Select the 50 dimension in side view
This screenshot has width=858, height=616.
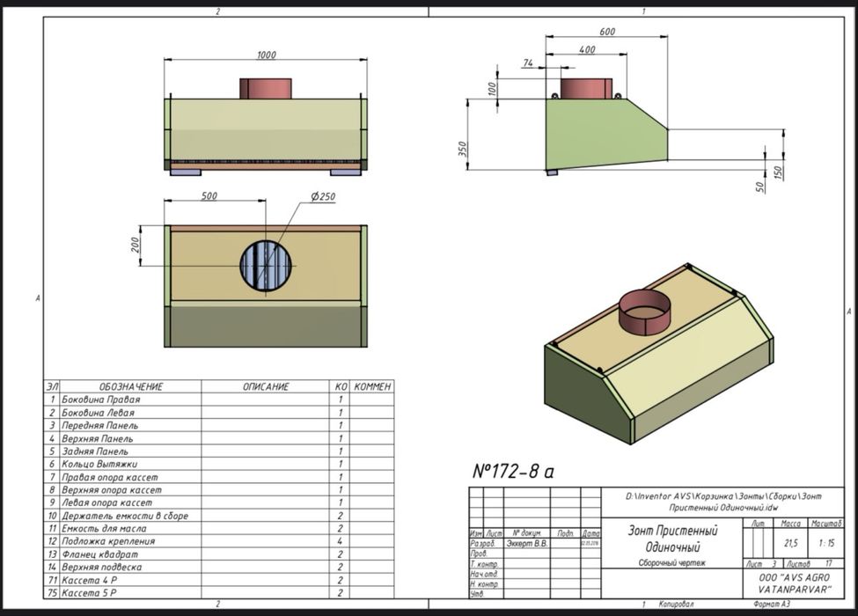click(760, 187)
